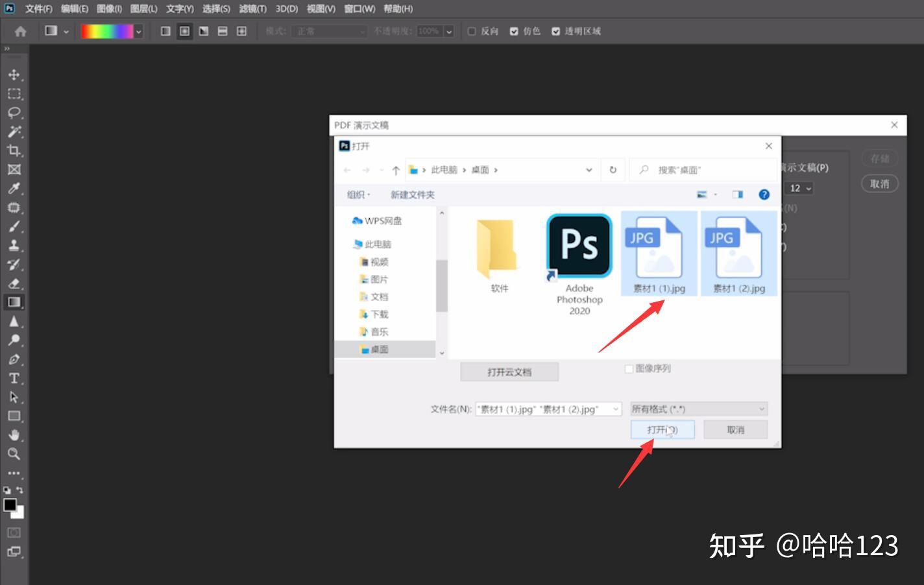This screenshot has width=924, height=585.
Task: Open the dropdown showing 12 in PDF dialog
Action: pos(799,188)
